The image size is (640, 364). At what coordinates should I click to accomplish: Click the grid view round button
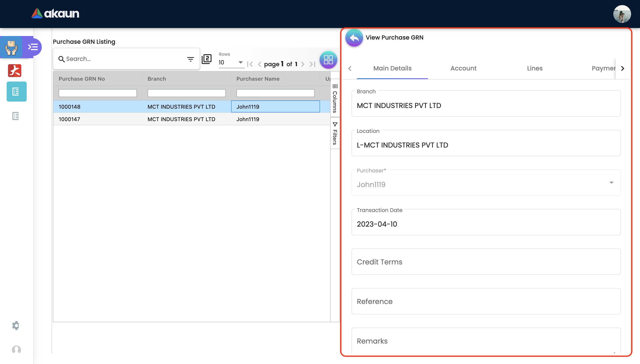click(x=328, y=60)
